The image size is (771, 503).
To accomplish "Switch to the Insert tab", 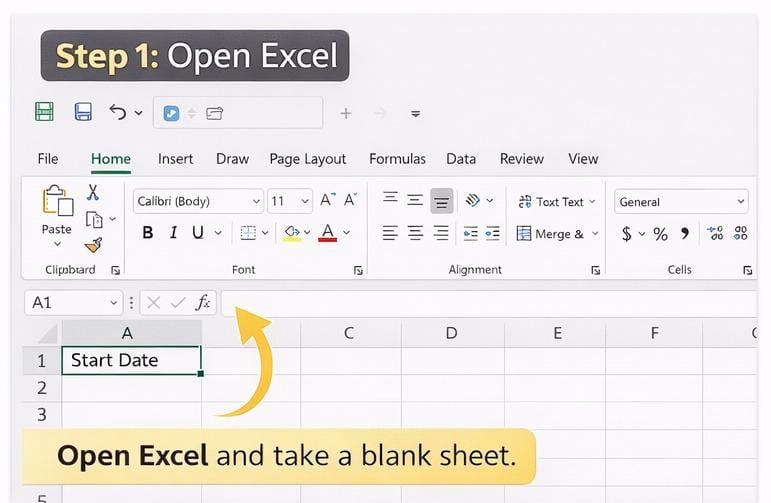I will pos(175,159).
